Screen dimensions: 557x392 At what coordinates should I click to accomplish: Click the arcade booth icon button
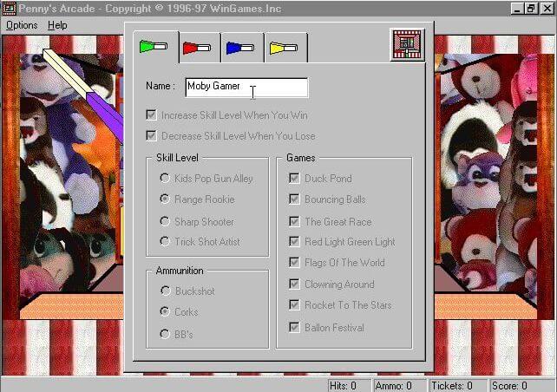(x=406, y=43)
